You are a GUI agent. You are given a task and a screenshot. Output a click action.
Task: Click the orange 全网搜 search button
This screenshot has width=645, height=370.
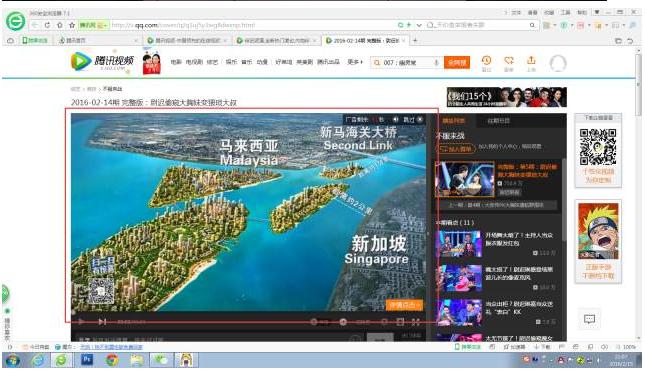[x=457, y=63]
